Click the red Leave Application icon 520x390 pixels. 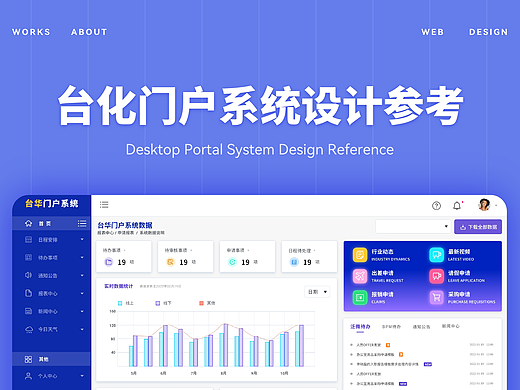coord(437,276)
